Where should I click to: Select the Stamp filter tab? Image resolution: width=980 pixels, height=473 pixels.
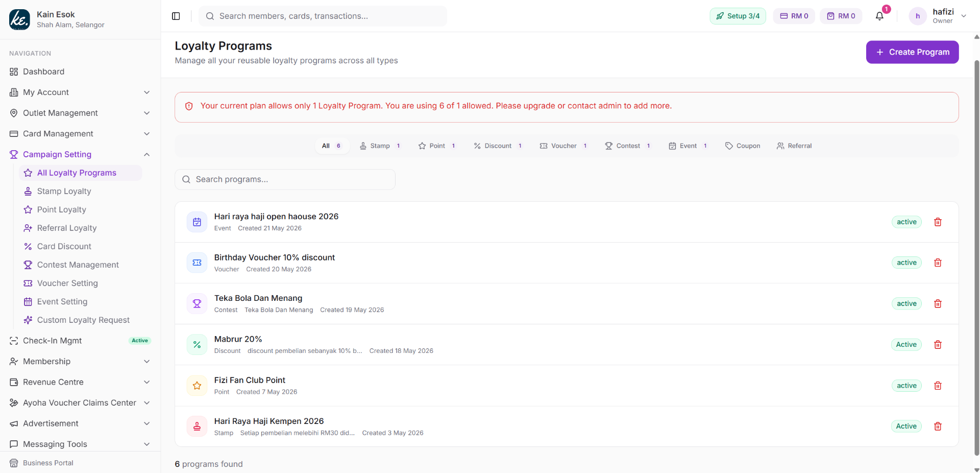[380, 146]
